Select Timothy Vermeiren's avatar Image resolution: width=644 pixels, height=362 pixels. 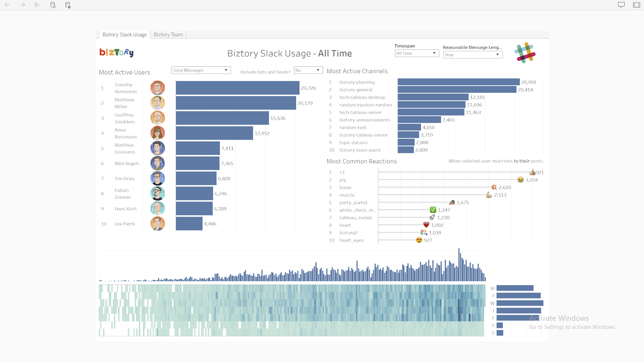[158, 88]
